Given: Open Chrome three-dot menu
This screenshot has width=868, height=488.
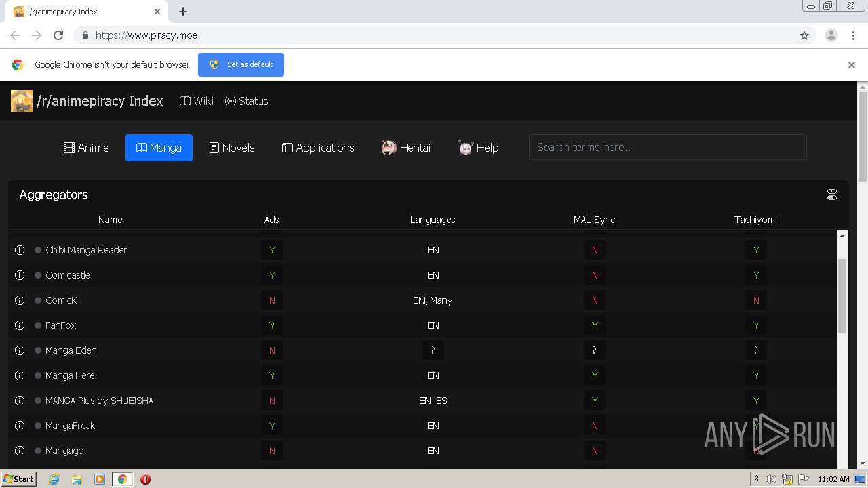Looking at the screenshot, I should [853, 35].
